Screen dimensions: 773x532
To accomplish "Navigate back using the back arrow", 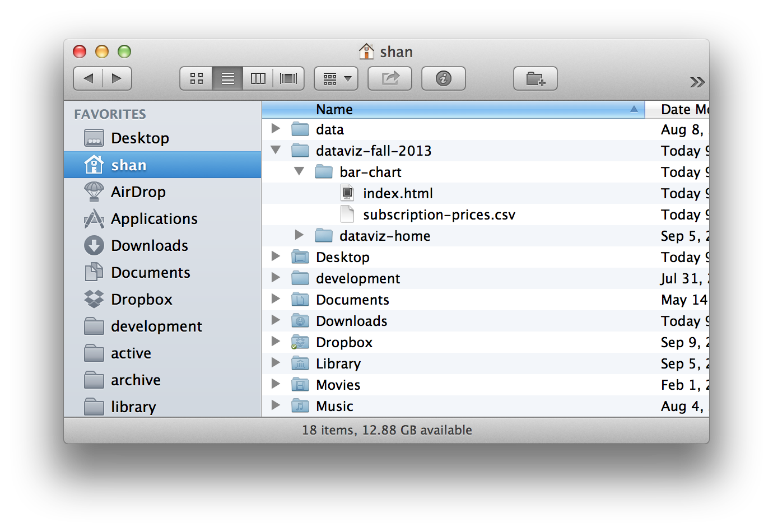I will [x=88, y=78].
